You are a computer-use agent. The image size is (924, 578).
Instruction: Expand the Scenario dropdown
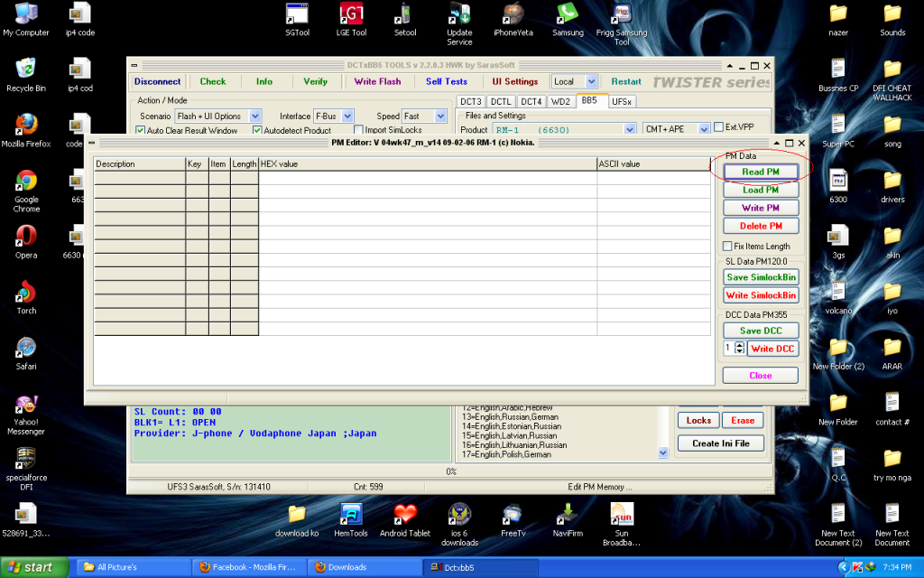[254, 117]
